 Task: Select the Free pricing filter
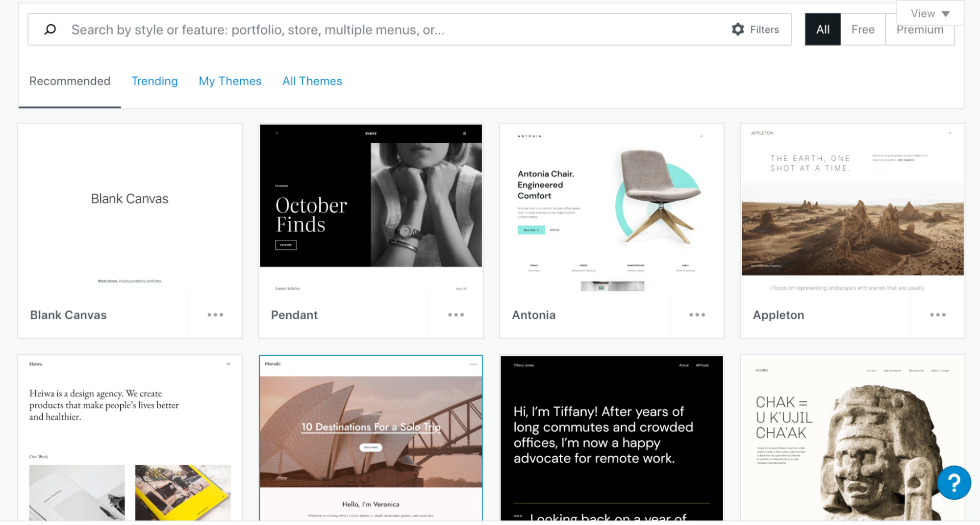[863, 29]
